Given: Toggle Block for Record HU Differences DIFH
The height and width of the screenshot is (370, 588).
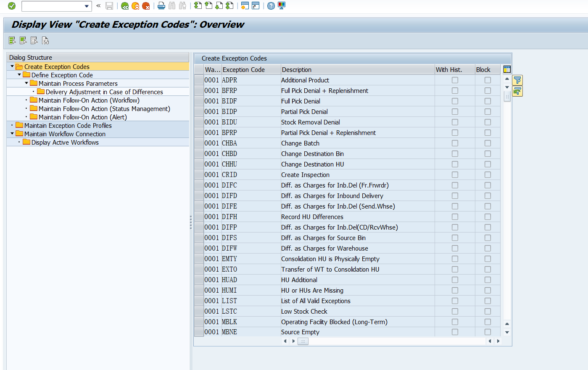Looking at the screenshot, I should point(488,217).
